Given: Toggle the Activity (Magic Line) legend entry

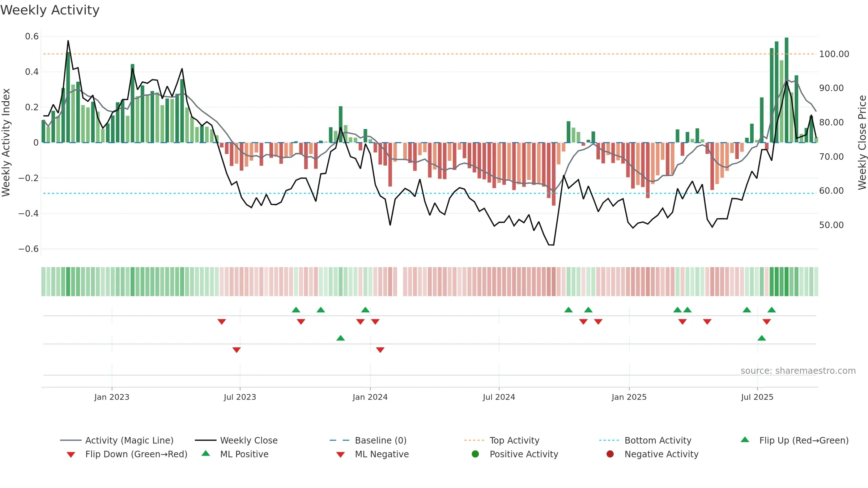Looking at the screenshot, I should click(x=117, y=440).
